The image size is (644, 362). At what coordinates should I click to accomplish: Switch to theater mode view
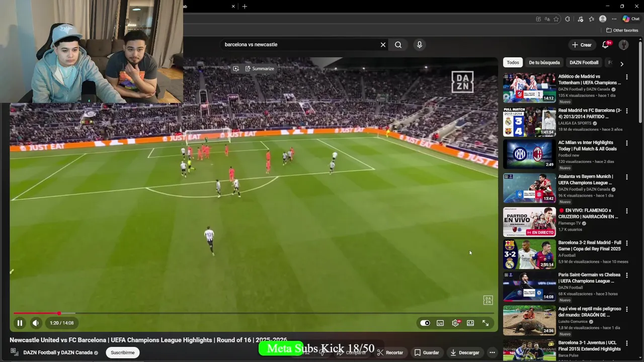(470, 323)
